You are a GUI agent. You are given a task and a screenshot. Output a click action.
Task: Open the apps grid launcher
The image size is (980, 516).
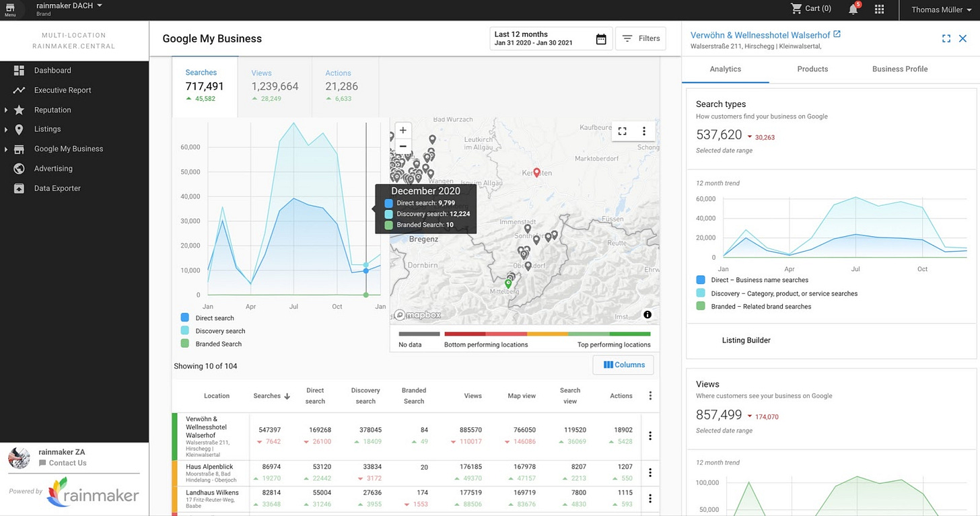click(879, 9)
